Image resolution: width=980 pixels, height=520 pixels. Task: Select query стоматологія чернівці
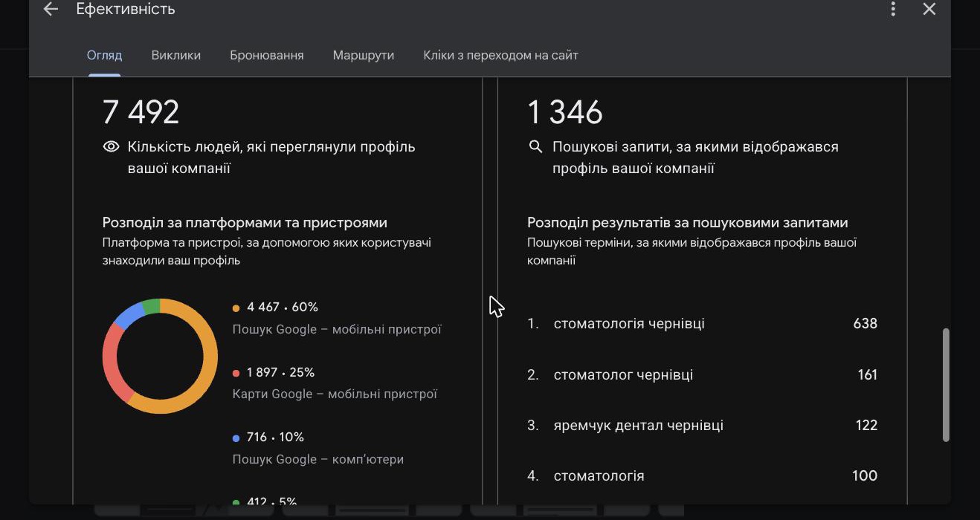point(629,324)
